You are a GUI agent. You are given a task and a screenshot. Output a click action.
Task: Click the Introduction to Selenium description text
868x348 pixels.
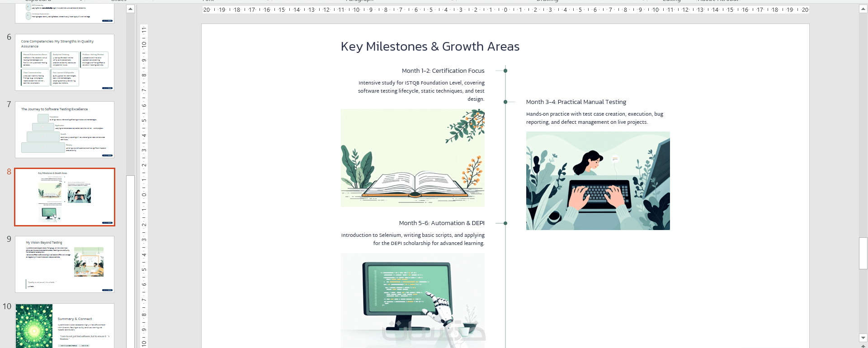click(413, 239)
